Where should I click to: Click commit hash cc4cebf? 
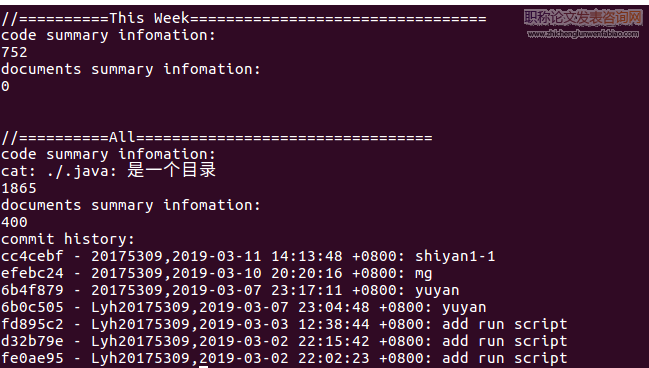click(32, 256)
